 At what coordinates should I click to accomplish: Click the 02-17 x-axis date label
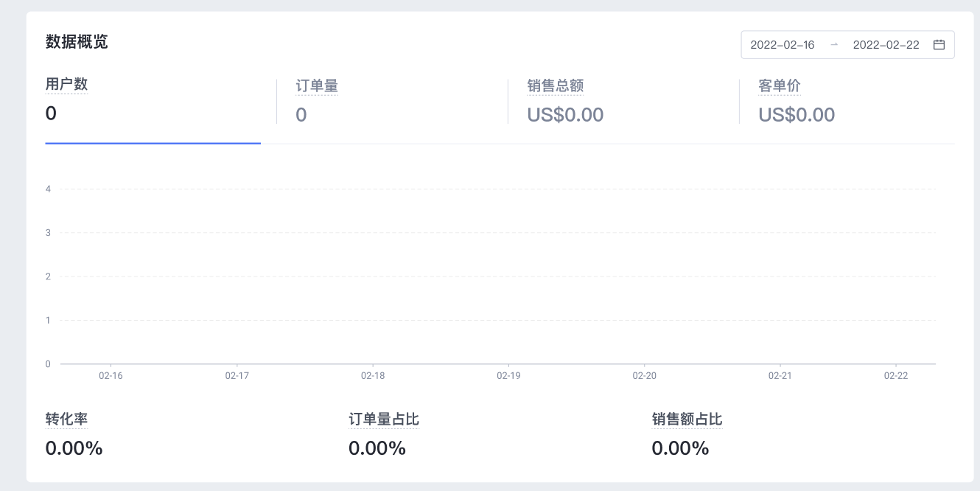(x=237, y=376)
